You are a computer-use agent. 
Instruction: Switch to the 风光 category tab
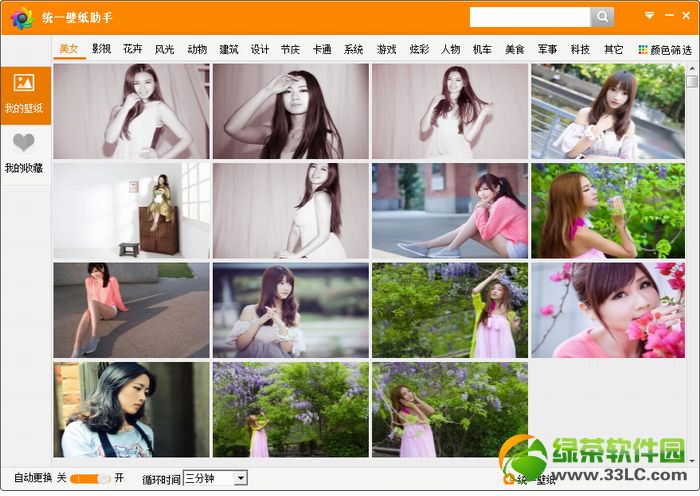[x=164, y=49]
